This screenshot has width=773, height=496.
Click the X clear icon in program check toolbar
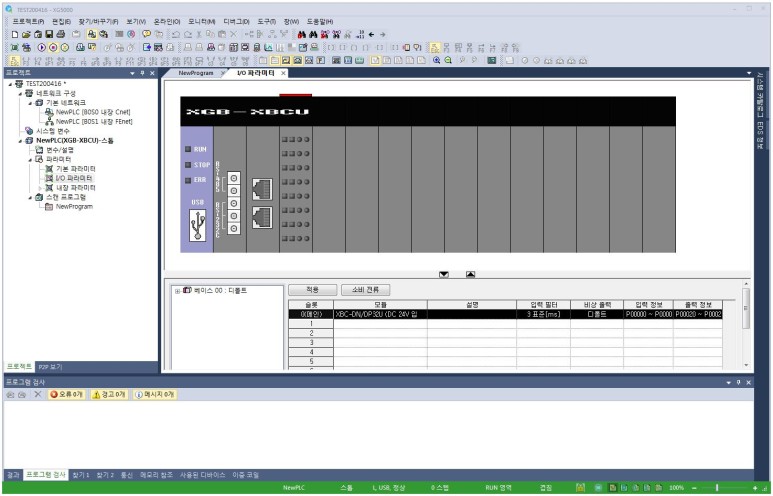point(37,394)
